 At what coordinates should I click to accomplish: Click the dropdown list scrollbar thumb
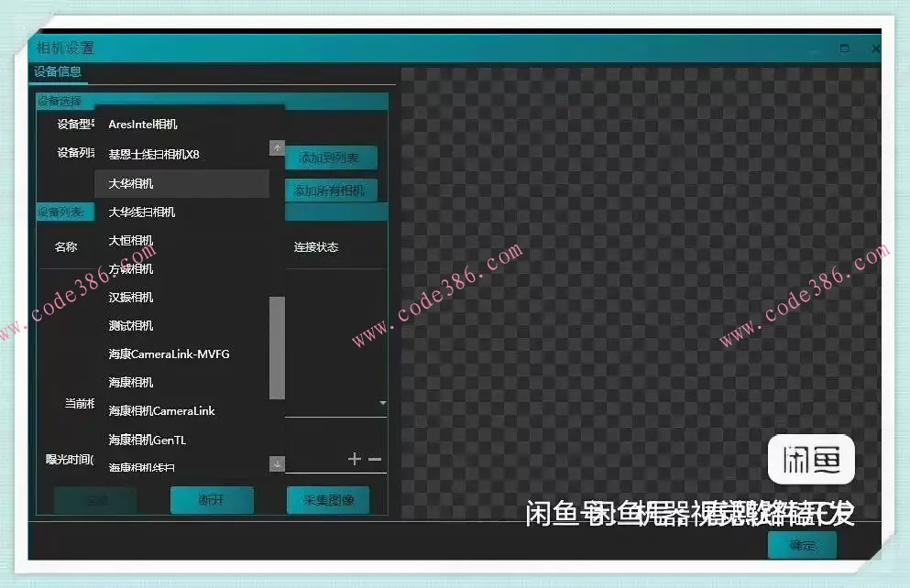coord(278,348)
